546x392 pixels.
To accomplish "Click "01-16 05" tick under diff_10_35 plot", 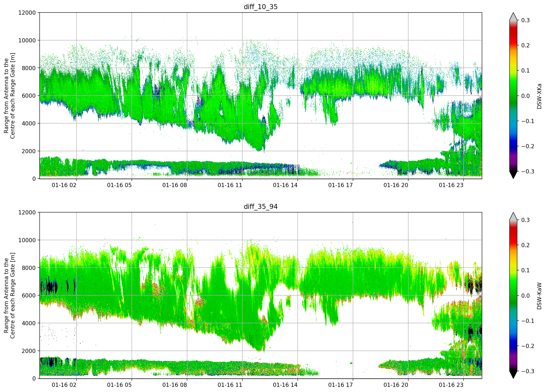I will pos(120,185).
